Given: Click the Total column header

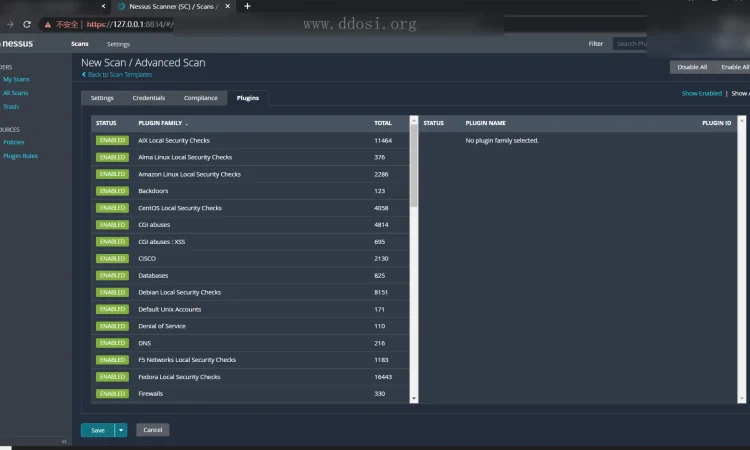Looking at the screenshot, I should [383, 123].
